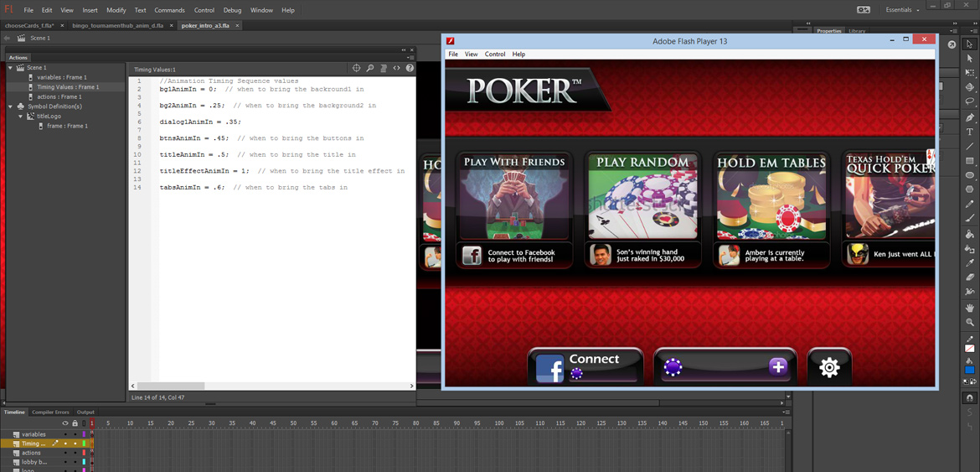Viewport: 980px width, 472px height.
Task: Toggle outline color box of Timing layer
Action: coord(84,443)
